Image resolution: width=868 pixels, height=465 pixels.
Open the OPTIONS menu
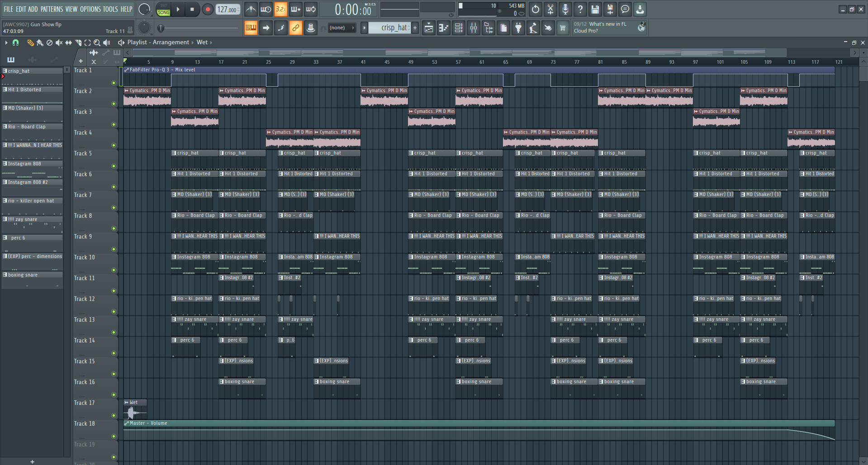click(90, 9)
